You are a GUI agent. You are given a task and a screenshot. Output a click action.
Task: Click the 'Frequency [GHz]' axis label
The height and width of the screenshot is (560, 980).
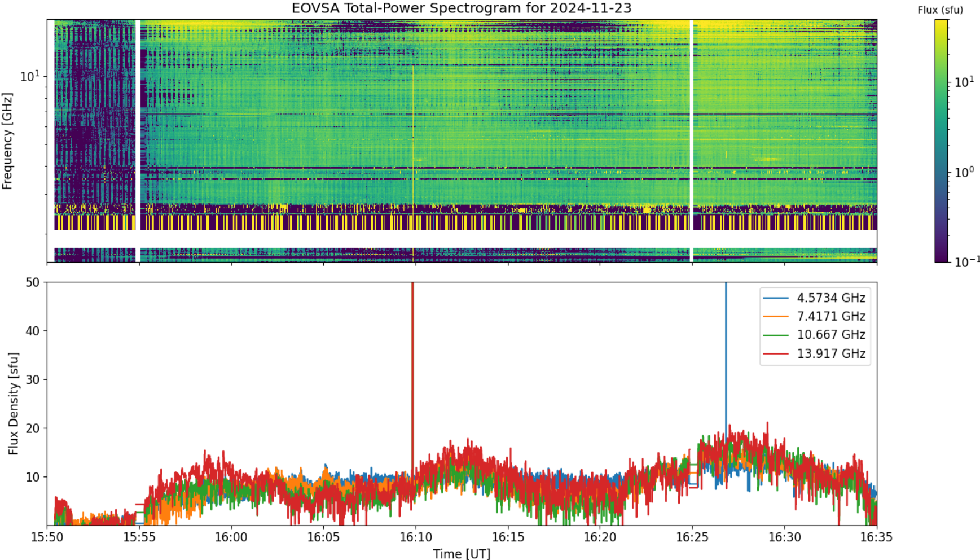pyautogui.click(x=7, y=141)
